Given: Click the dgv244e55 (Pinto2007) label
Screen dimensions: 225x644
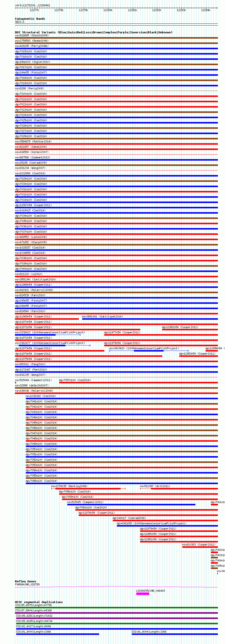Looking at the screenshot, I should tap(31, 72).
